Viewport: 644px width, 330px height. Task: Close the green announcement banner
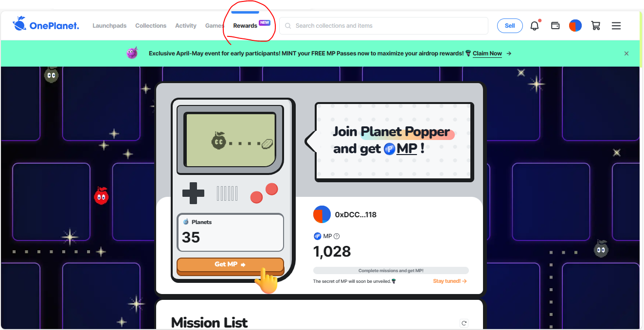pyautogui.click(x=626, y=53)
